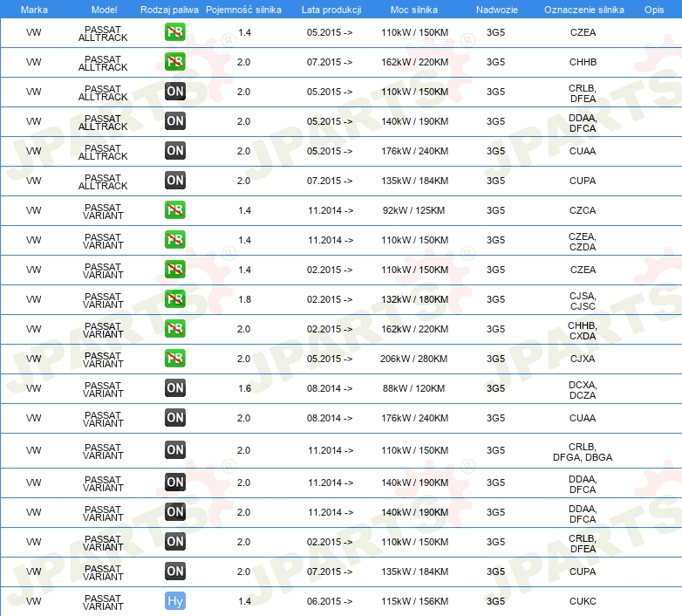682x616 pixels.
Task: Click production date in Variant CJSA, CJSC row
Action: click(330, 299)
